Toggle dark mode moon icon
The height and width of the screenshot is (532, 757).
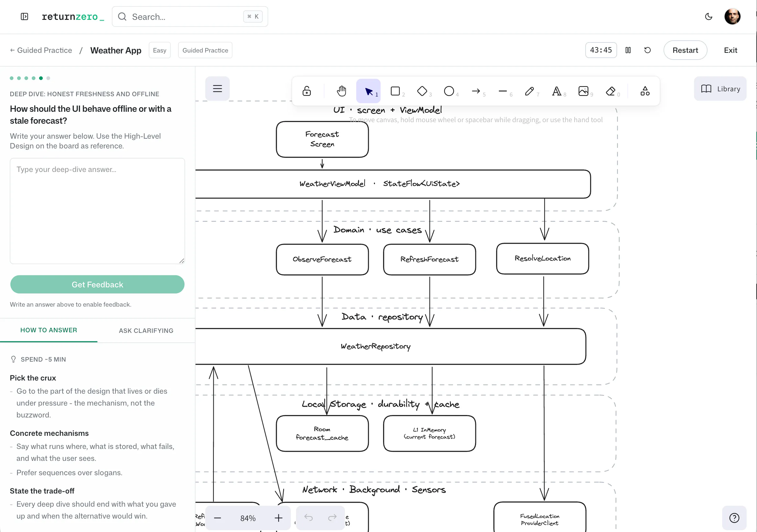[x=708, y=16]
